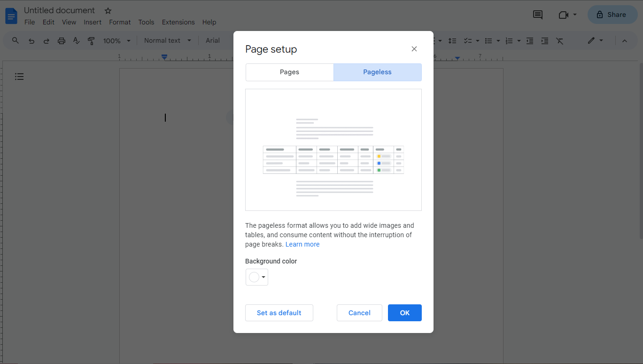Print the document

61,40
